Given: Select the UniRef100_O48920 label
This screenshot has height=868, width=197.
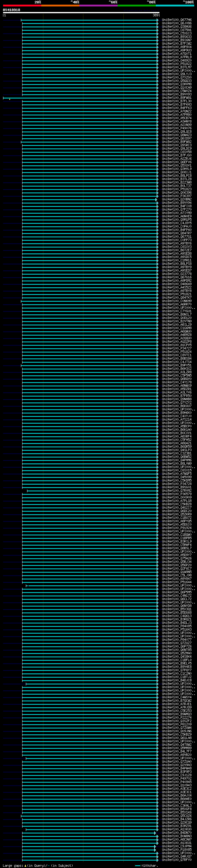Looking at the screenshot, I should coord(177,60).
